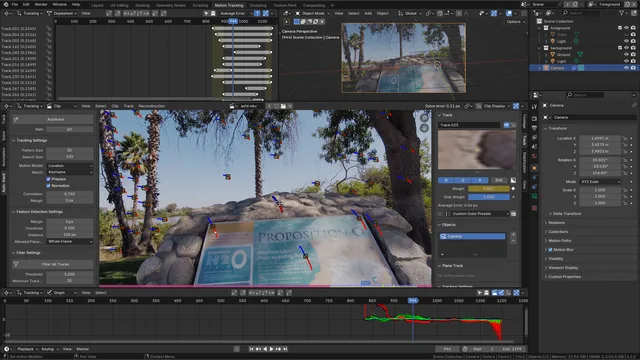Adjust the Stab Weight 1.000 slider

(489, 197)
